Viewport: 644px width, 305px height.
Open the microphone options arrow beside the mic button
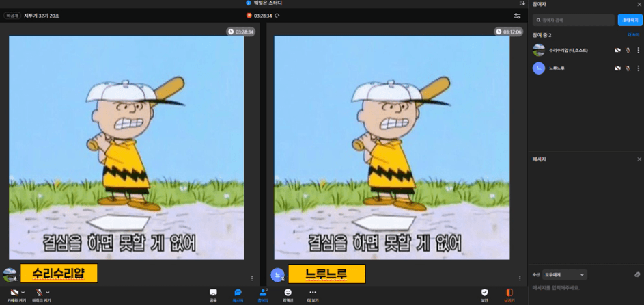48,293
